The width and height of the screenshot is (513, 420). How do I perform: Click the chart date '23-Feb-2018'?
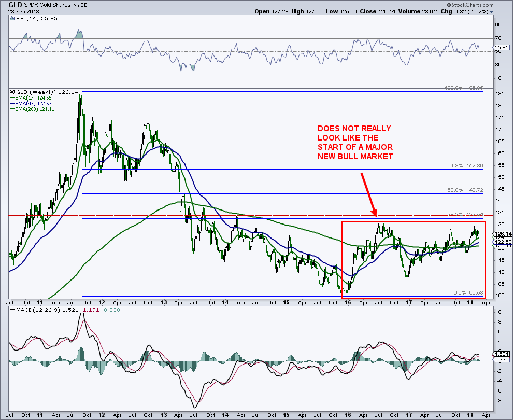(24, 11)
